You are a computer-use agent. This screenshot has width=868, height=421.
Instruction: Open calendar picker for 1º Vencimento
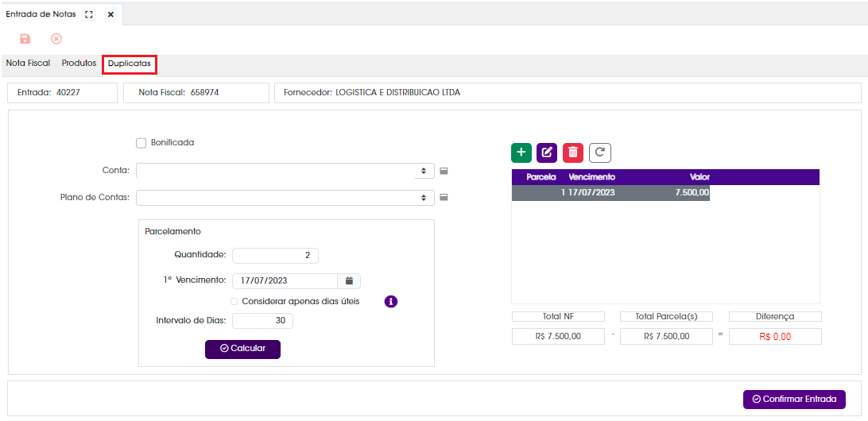(349, 281)
